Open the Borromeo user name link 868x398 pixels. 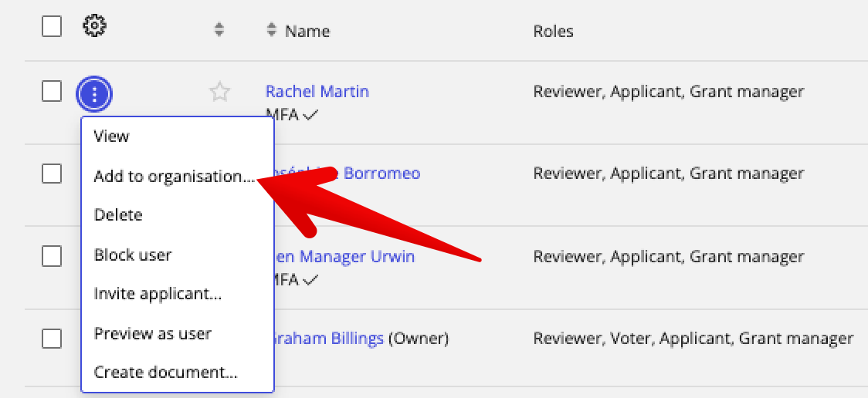(x=382, y=173)
